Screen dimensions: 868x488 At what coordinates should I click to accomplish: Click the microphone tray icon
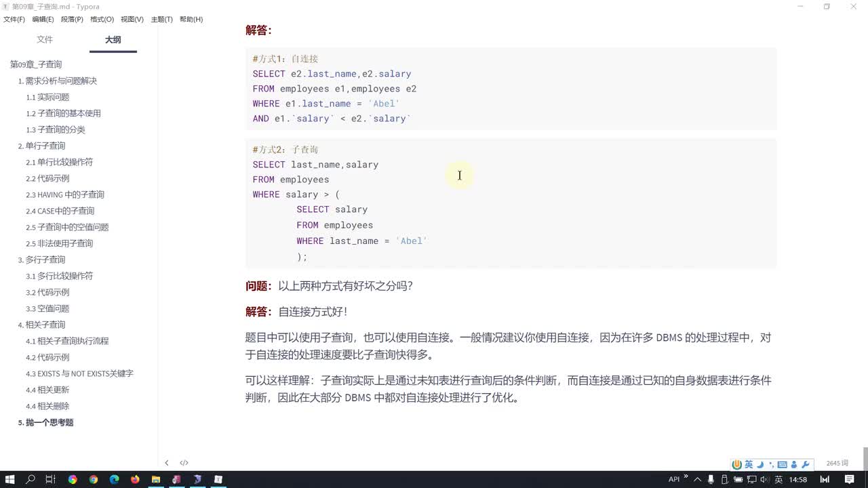pos(711,479)
